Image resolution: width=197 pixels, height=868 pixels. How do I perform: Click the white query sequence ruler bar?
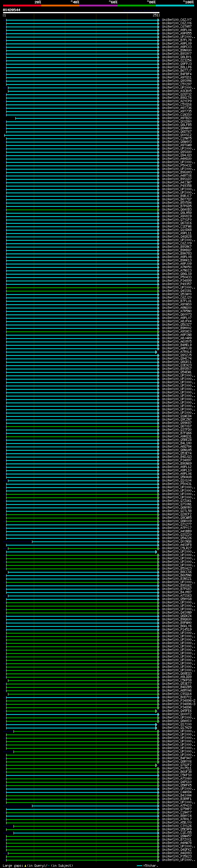(81, 12)
